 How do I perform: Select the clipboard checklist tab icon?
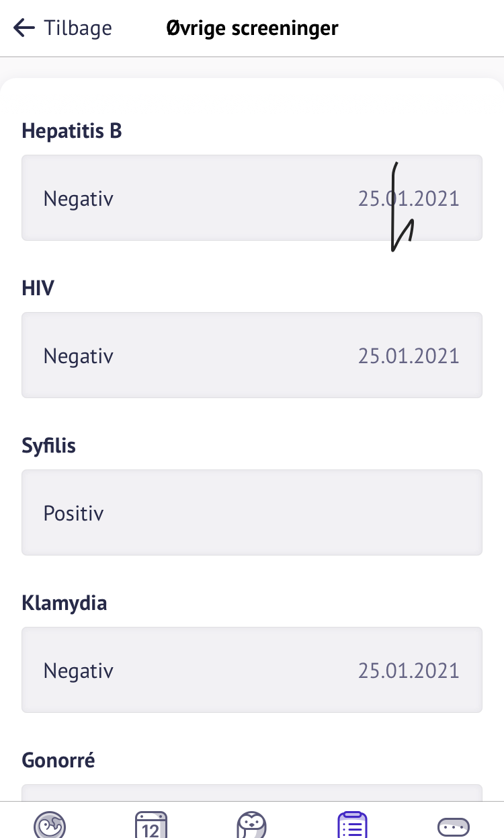click(x=353, y=825)
